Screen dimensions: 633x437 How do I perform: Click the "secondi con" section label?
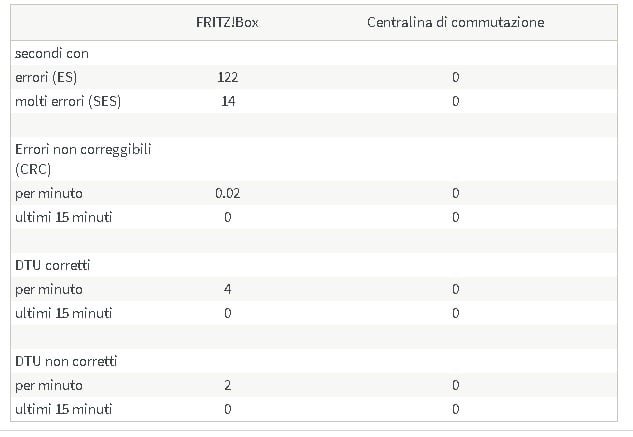pyautogui.click(x=52, y=53)
